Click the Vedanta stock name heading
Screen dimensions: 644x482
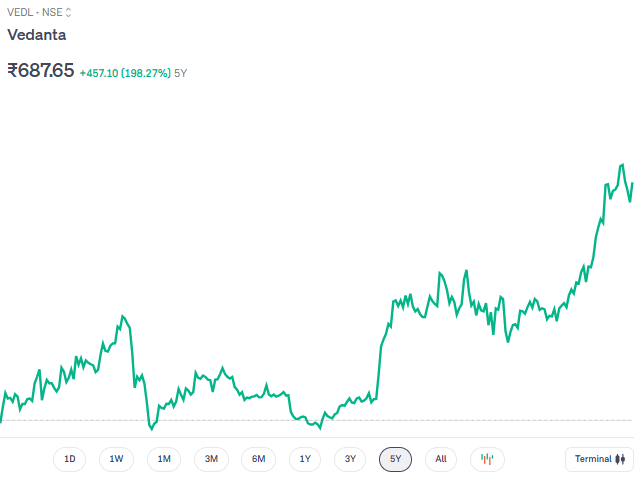pyautogui.click(x=37, y=35)
